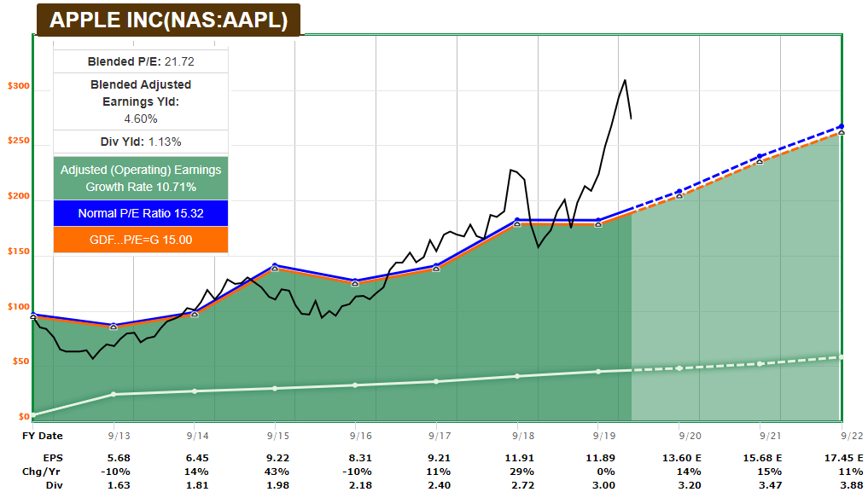
Task: Select the 9/21 fiscal year date label
Action: 770,436
